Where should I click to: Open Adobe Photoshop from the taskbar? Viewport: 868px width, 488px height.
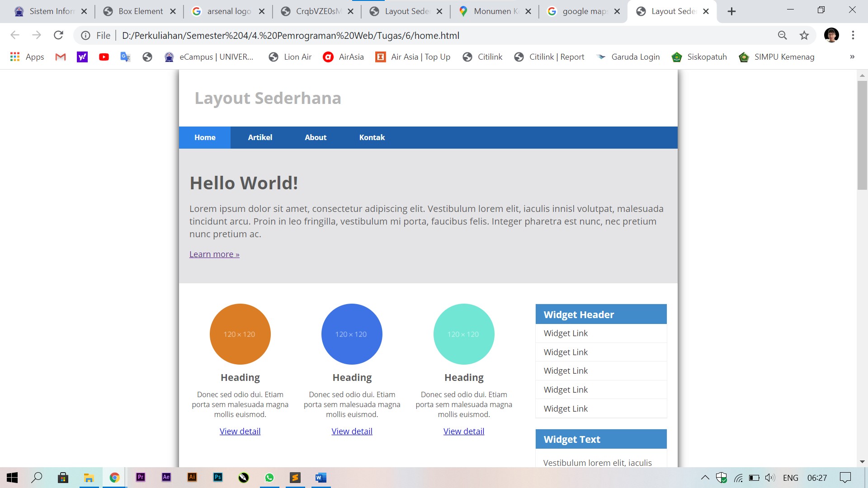pos(217,478)
